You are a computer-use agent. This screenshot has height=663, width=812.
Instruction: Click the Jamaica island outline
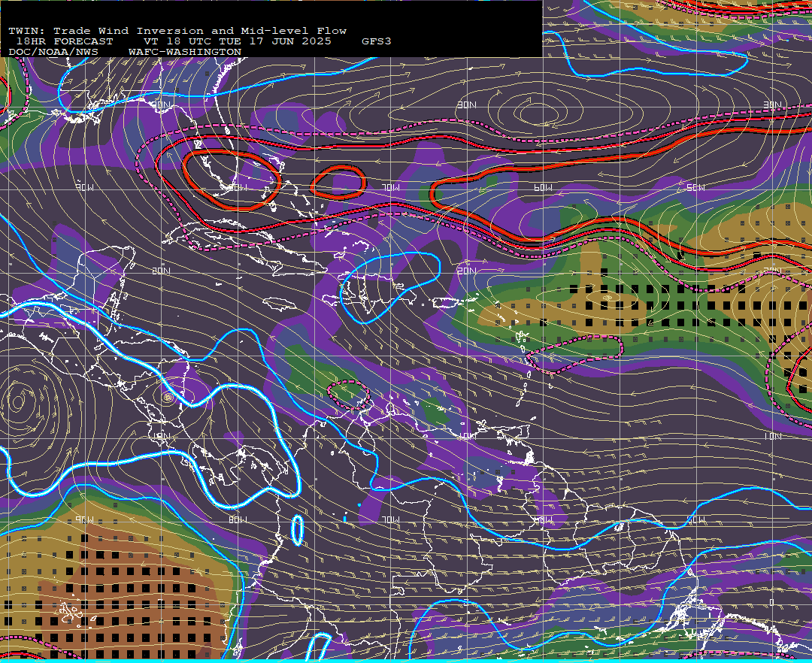(280, 304)
